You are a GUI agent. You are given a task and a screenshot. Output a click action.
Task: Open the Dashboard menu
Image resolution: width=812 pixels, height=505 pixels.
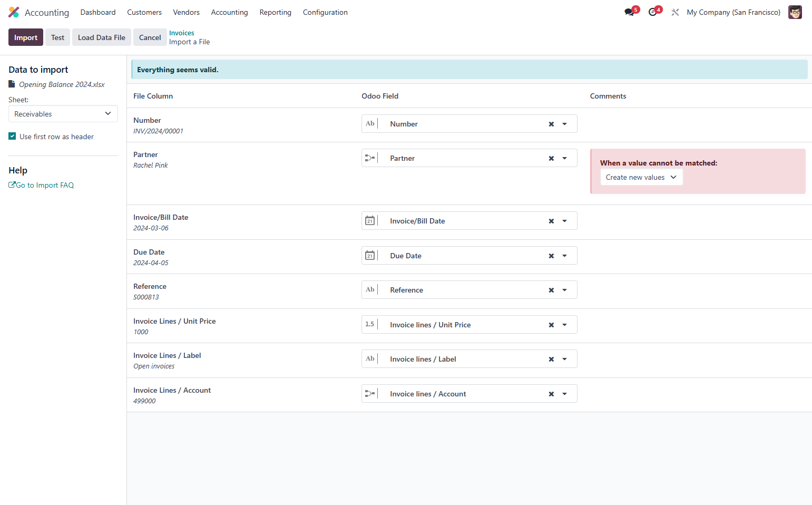[98, 12]
